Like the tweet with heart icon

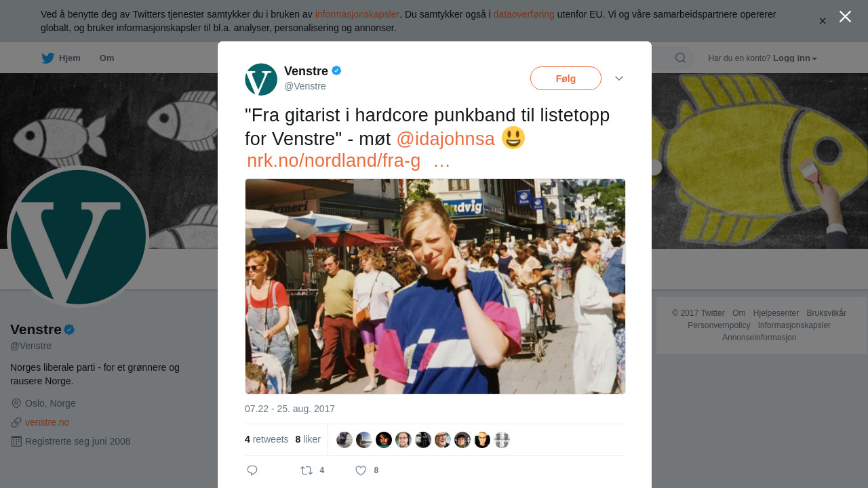361,470
